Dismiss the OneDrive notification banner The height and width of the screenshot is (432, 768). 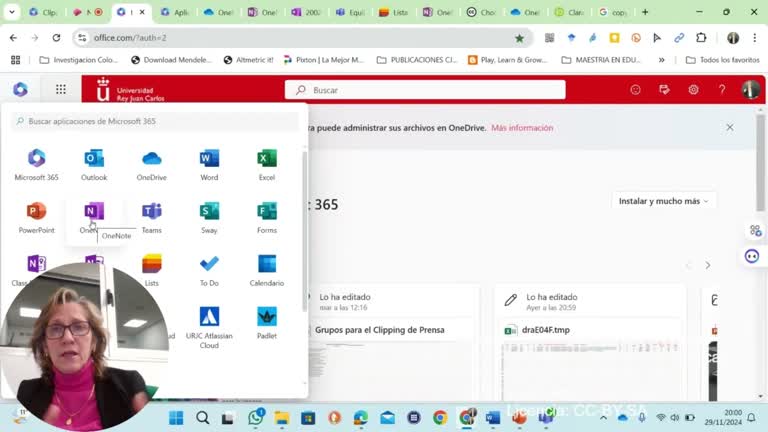click(x=730, y=127)
